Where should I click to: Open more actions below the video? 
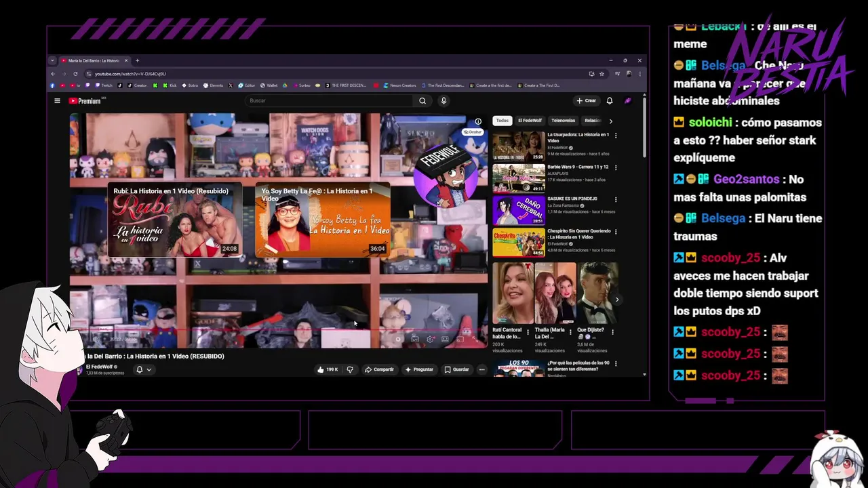tap(481, 369)
